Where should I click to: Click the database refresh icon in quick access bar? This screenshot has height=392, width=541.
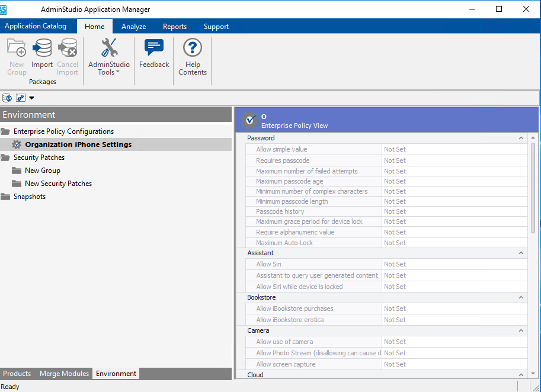click(7, 98)
